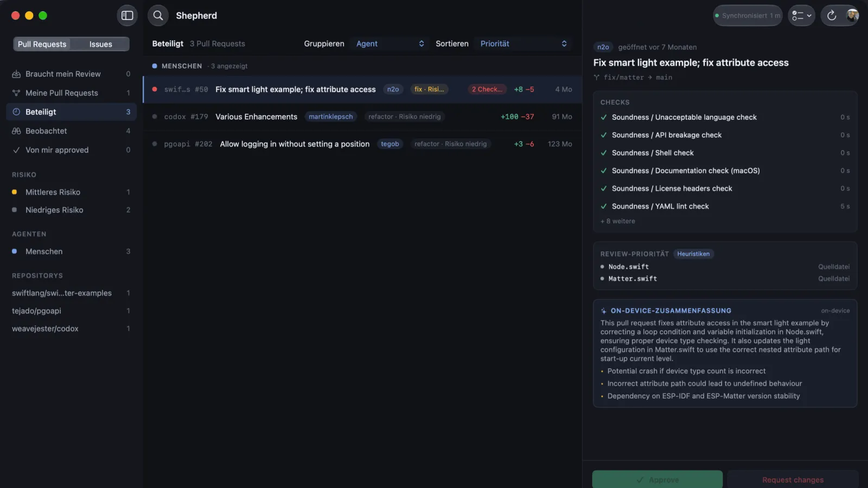Click the fix · Risi... label badge

click(x=429, y=89)
